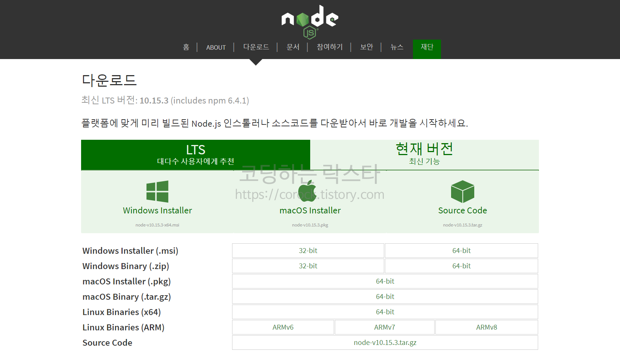620x364 pixels.
Task: Click node-v10.15.3.tar.gz in the table row
Action: click(385, 343)
